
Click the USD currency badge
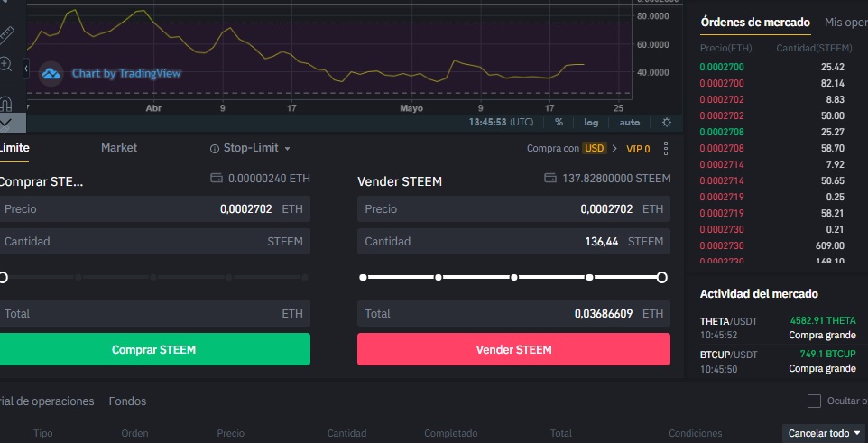pos(594,148)
